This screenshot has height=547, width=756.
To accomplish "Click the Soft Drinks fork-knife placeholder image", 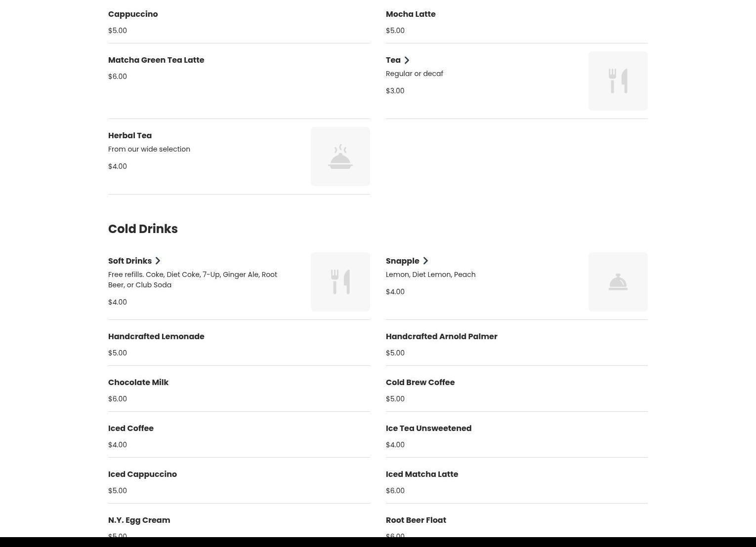I will click(x=340, y=282).
